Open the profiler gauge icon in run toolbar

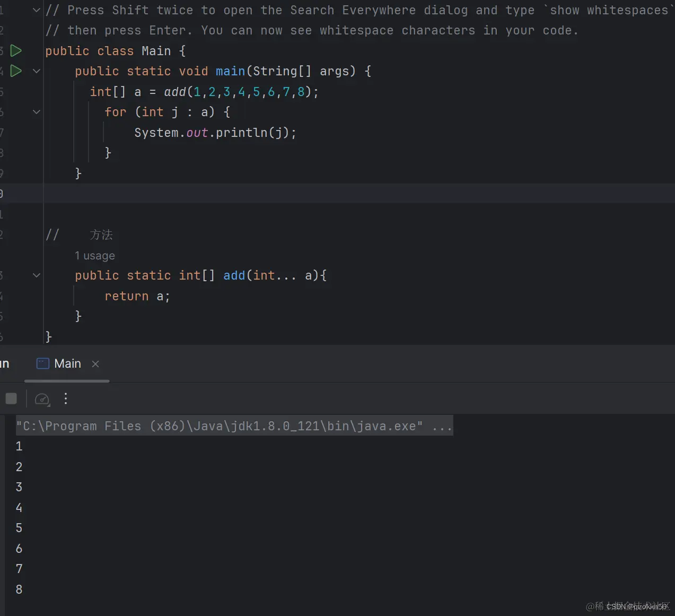[x=42, y=399]
